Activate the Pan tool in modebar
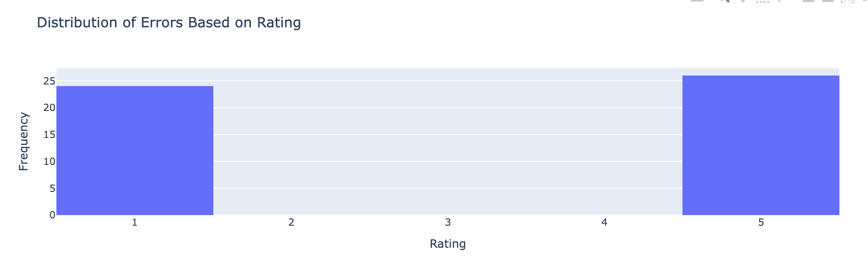The image size is (868, 271). point(743,1)
